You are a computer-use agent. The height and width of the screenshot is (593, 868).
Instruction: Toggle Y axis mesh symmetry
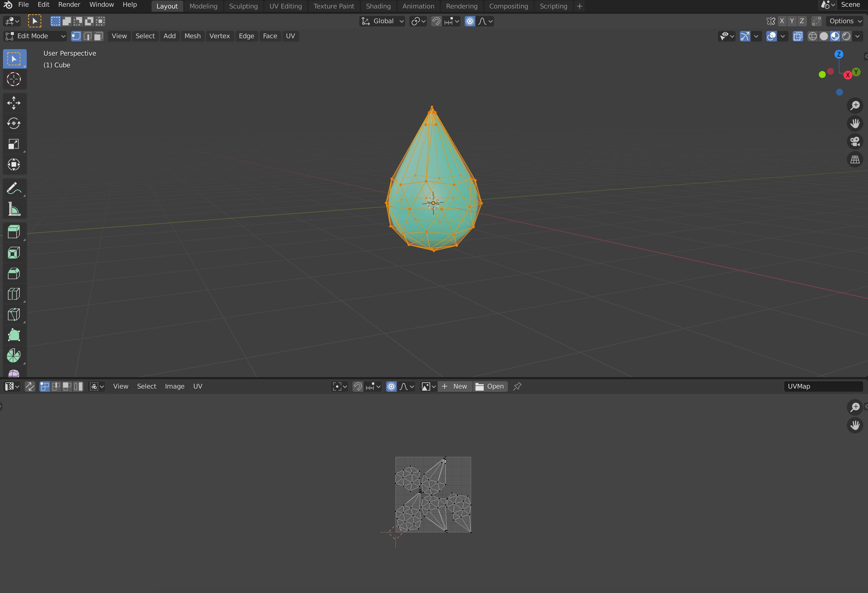tap(792, 21)
